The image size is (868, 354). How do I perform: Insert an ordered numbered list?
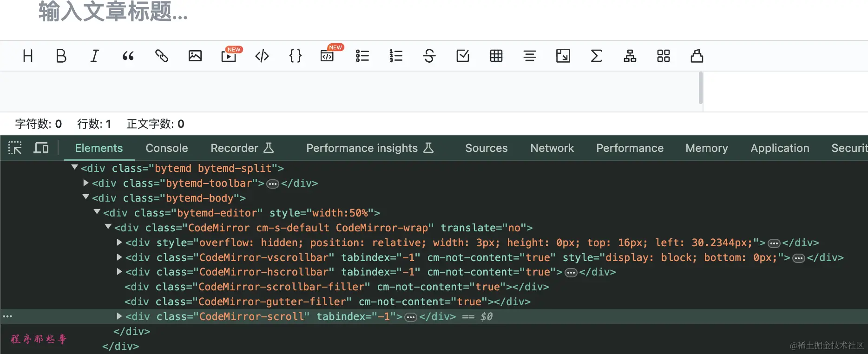click(396, 56)
